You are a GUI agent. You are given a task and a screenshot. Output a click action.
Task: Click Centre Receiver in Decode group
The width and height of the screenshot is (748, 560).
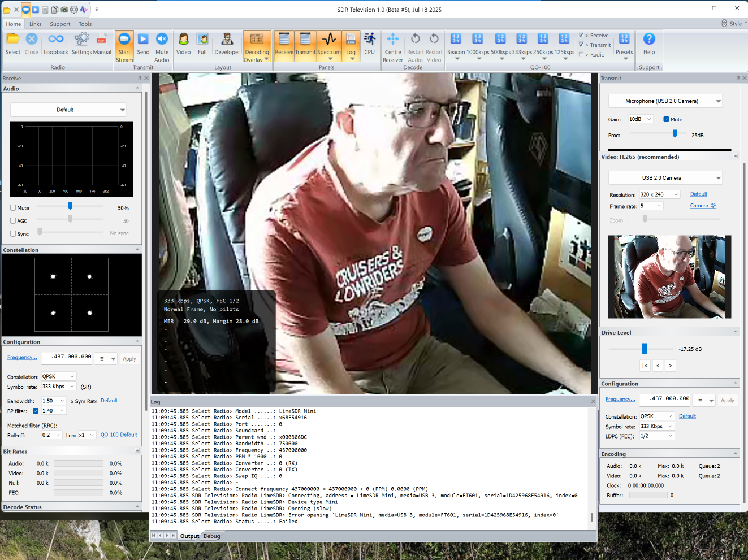click(x=393, y=46)
